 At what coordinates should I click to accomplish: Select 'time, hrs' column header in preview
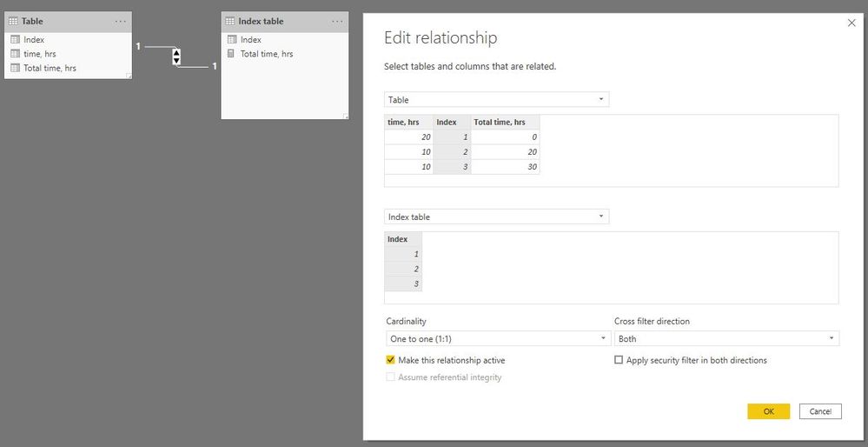408,122
